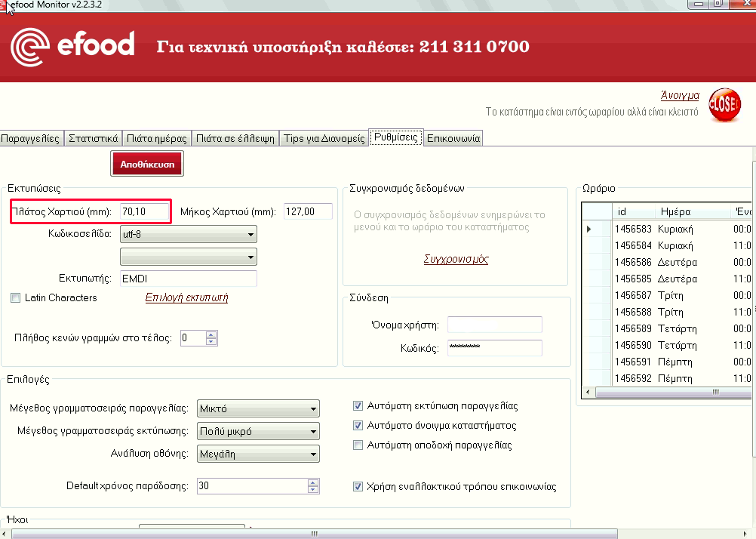
Task: Decrease Πλήθος κενών γραμμών value with down arrow
Action: (211, 341)
